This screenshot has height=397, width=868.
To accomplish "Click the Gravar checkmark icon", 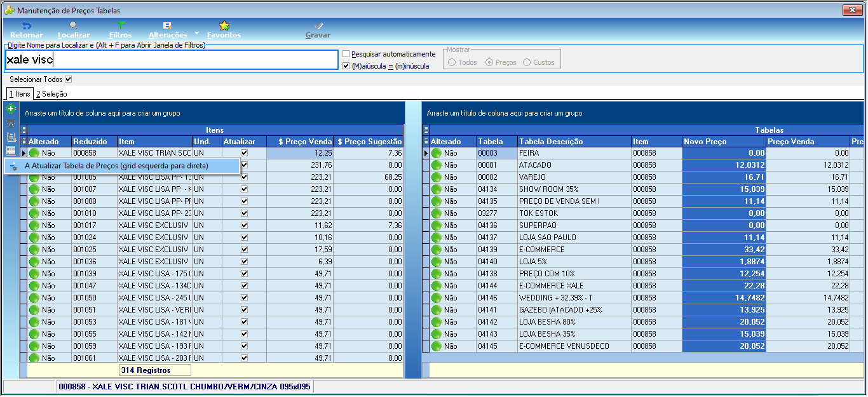I will point(318,25).
